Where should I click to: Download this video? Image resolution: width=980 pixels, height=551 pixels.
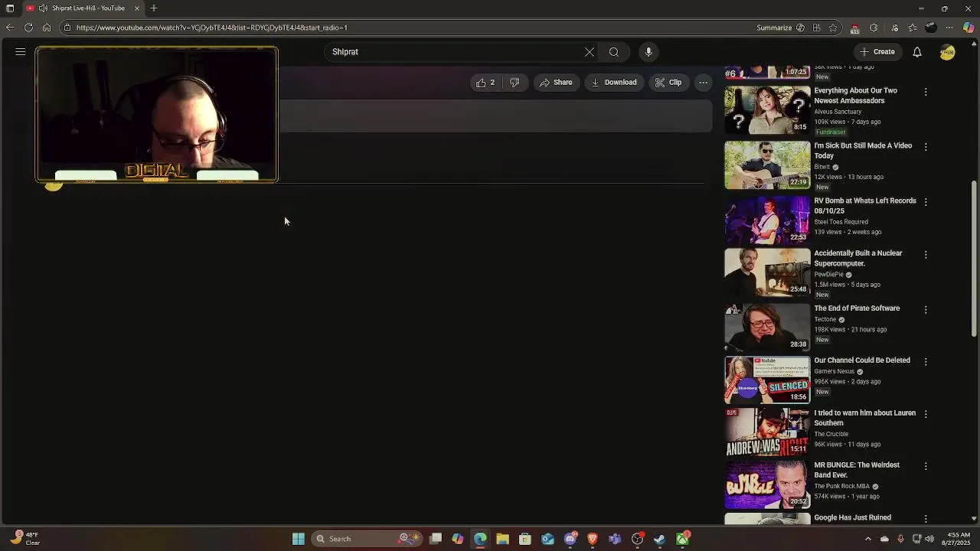pos(614,83)
